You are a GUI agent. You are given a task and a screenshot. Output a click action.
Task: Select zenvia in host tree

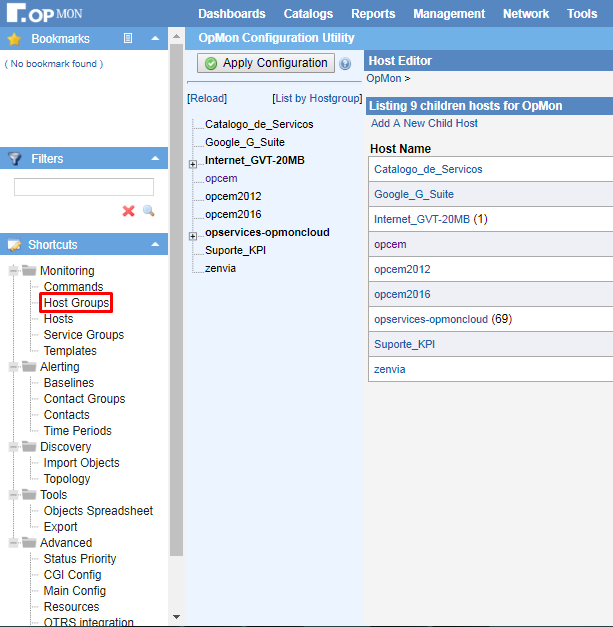click(220, 268)
